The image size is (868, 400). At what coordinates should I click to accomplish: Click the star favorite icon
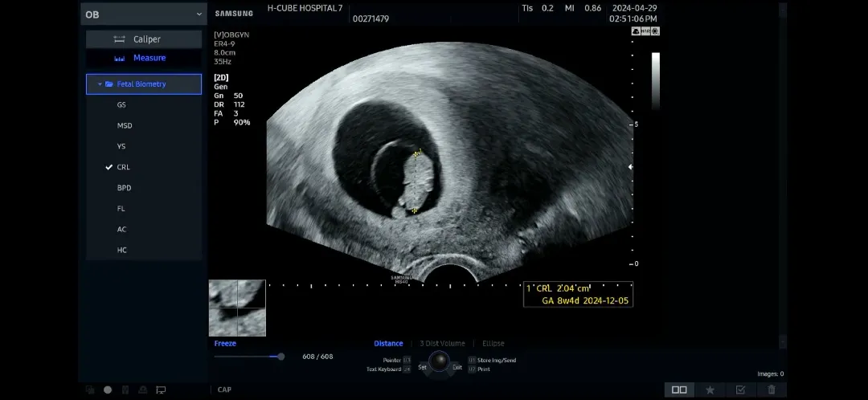(x=710, y=390)
